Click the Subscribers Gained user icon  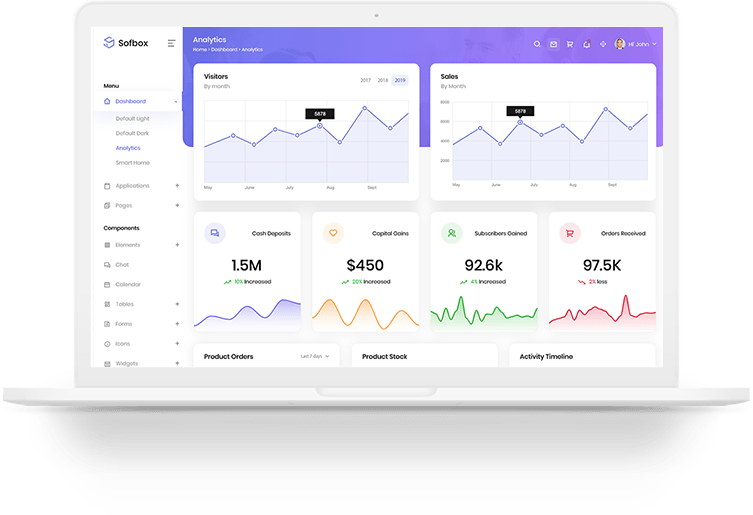[452, 233]
